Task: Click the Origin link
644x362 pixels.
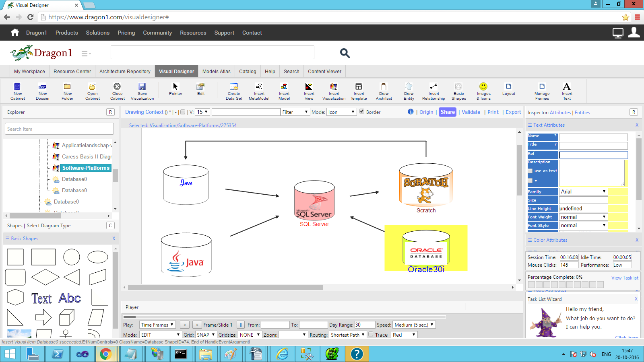Action: [x=426, y=112]
